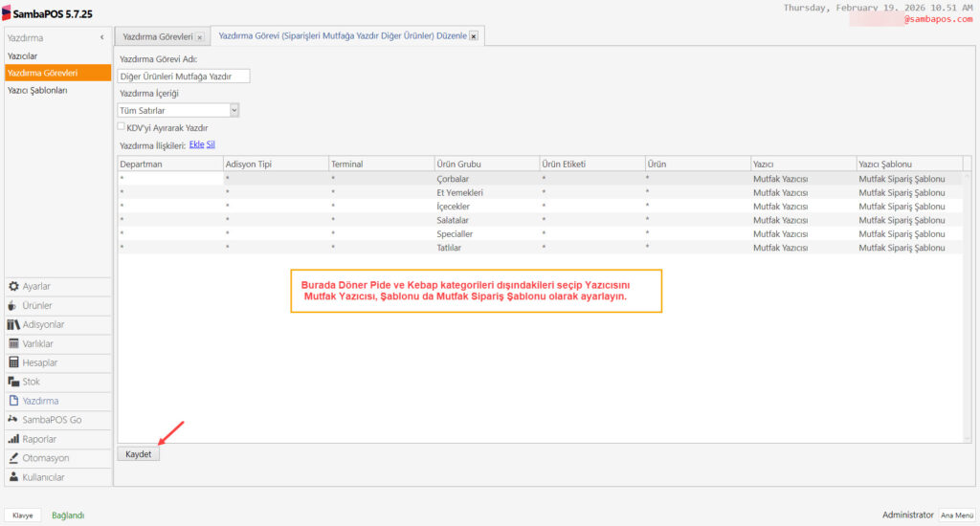Screen dimensions: 980x526
Task: Close the Yazdırma Görevi Düzenle tab
Action: [474, 36]
